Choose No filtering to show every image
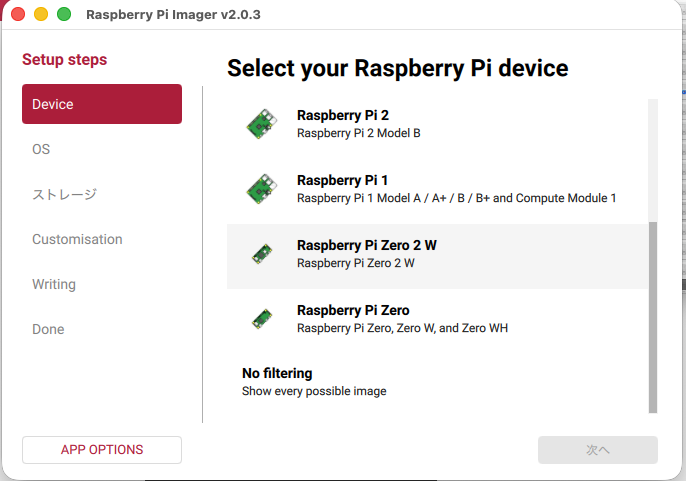Viewport: 686px width, 481px height. 314,382
